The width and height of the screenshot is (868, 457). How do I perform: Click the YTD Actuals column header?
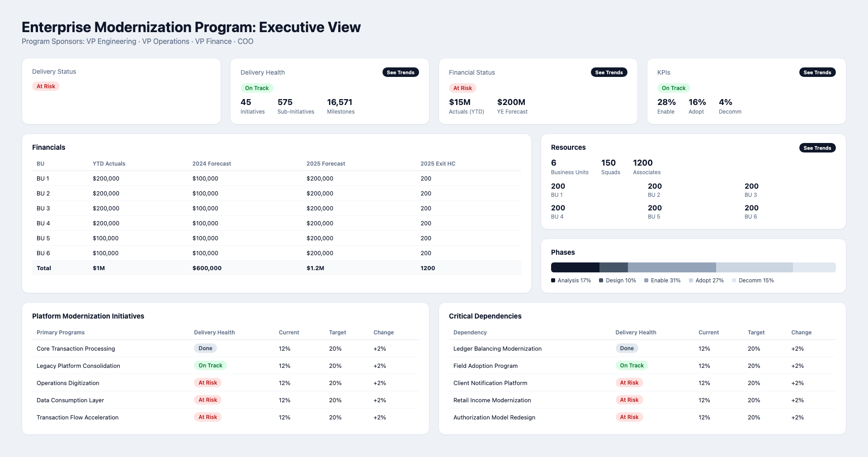click(109, 164)
